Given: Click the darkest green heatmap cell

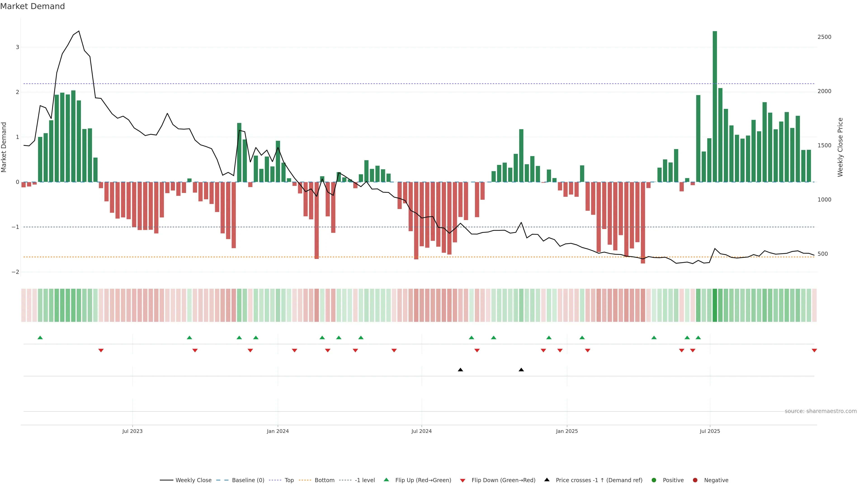Looking at the screenshot, I should click(715, 305).
